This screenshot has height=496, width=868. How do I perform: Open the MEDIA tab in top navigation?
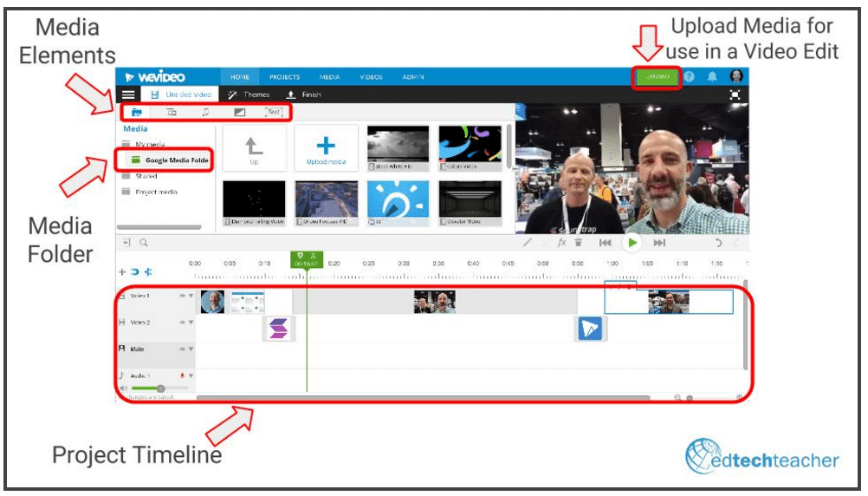(x=329, y=77)
